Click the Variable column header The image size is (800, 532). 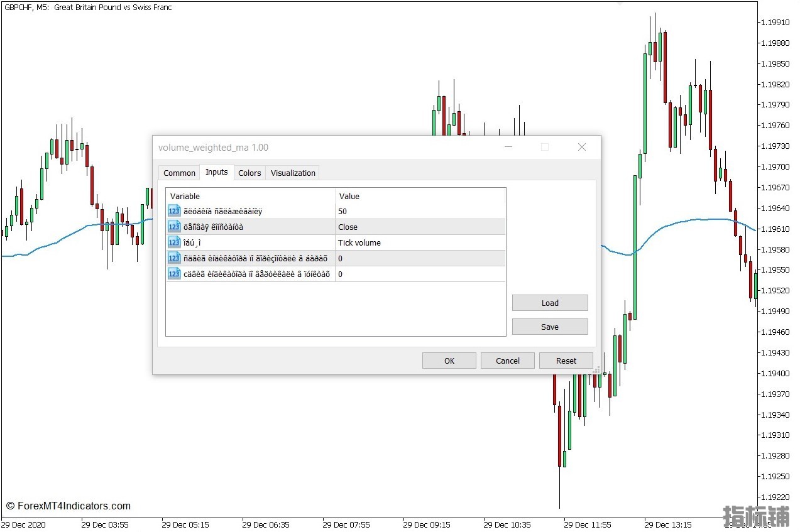tap(250, 196)
